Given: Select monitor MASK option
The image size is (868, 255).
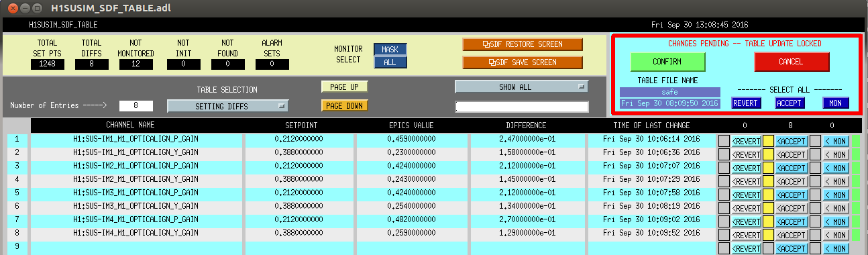Looking at the screenshot, I should tap(390, 50).
